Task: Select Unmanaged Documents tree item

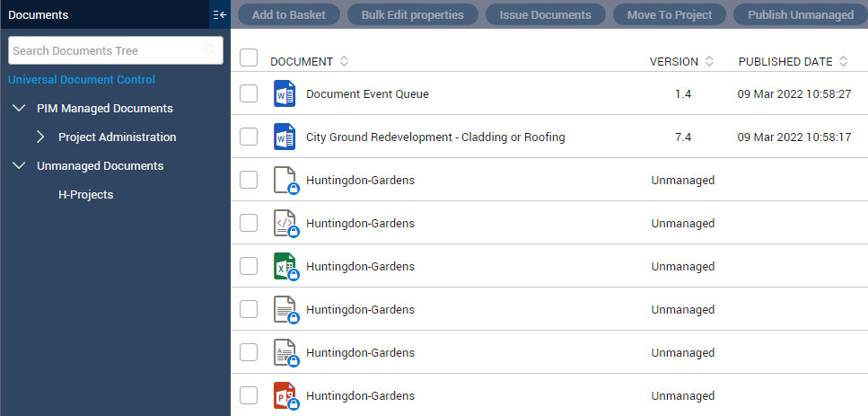Action: pos(101,165)
